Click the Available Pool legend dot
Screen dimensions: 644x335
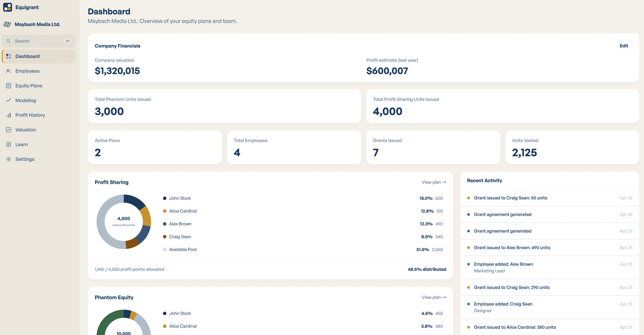click(165, 250)
